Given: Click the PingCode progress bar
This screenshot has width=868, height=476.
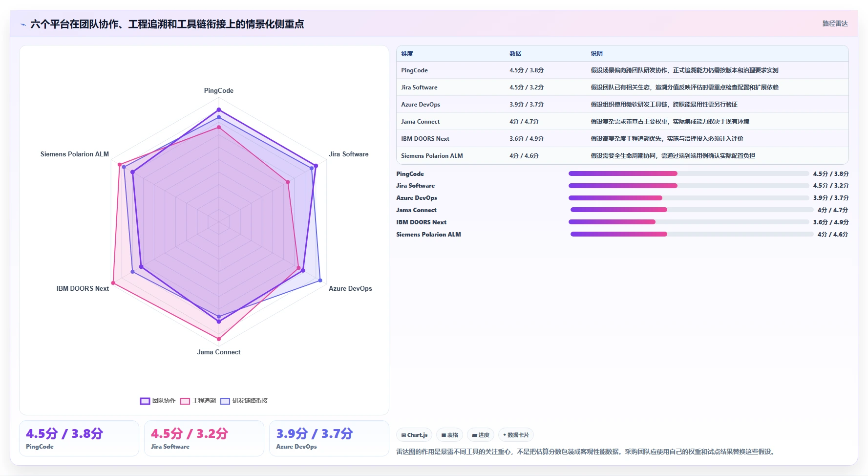Looking at the screenshot, I should point(689,173).
